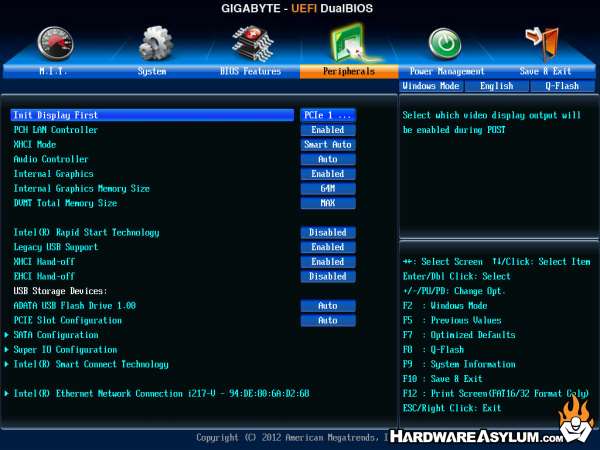Viewport: 600px width, 450px height.
Task: Open the BIOS Features tab
Action: [251, 71]
